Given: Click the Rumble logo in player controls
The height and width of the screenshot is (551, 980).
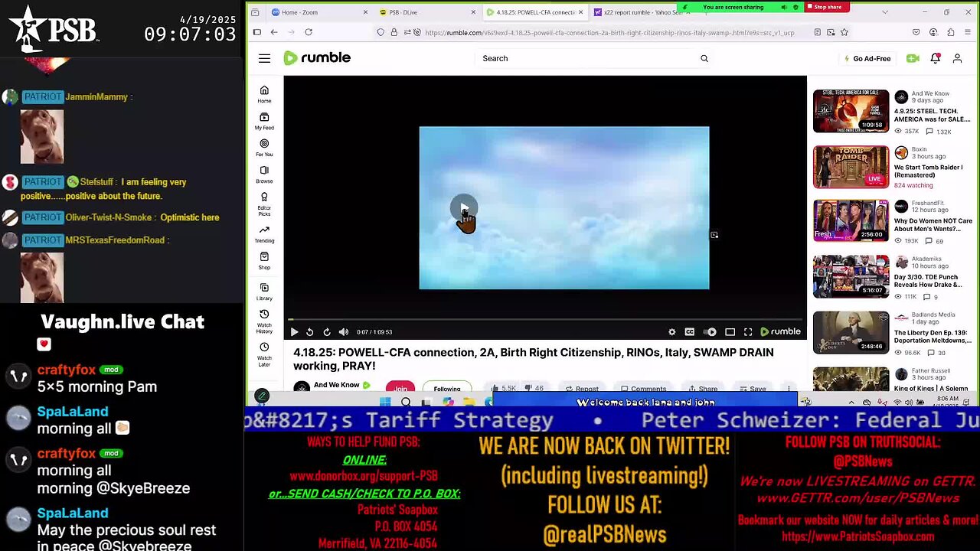Looking at the screenshot, I should click(780, 332).
